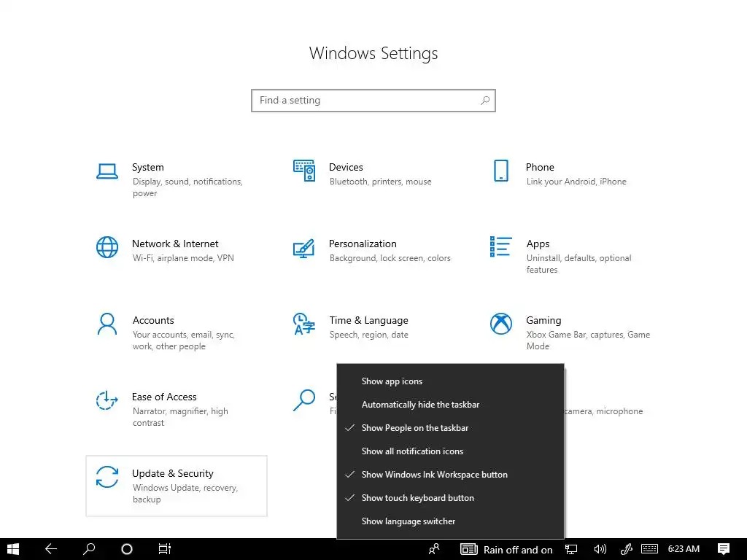Image resolution: width=747 pixels, height=560 pixels.
Task: Open the Gaming Xbox icon
Action: pyautogui.click(x=500, y=324)
